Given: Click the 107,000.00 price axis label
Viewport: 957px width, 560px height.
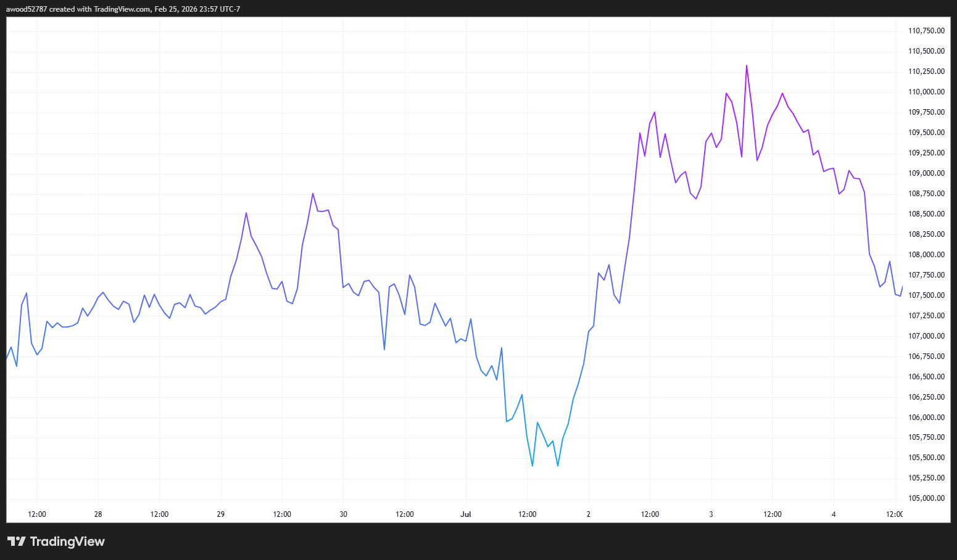Looking at the screenshot, I should tap(926, 336).
